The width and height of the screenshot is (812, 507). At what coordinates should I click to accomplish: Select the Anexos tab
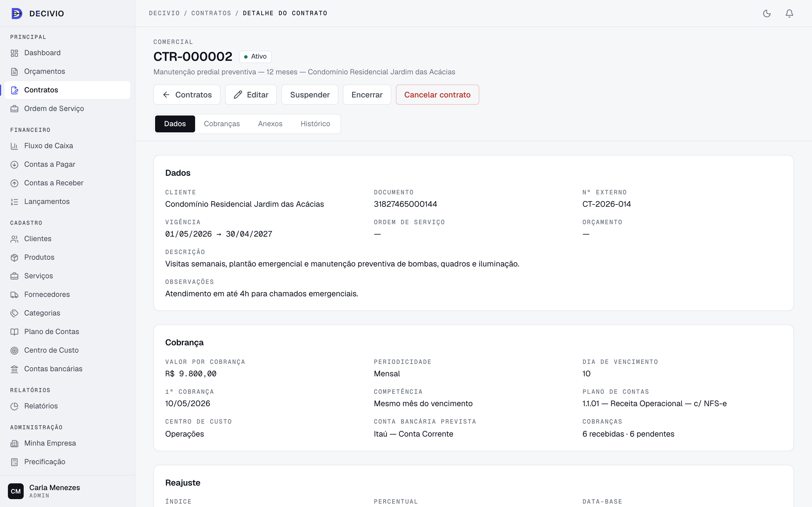point(270,124)
